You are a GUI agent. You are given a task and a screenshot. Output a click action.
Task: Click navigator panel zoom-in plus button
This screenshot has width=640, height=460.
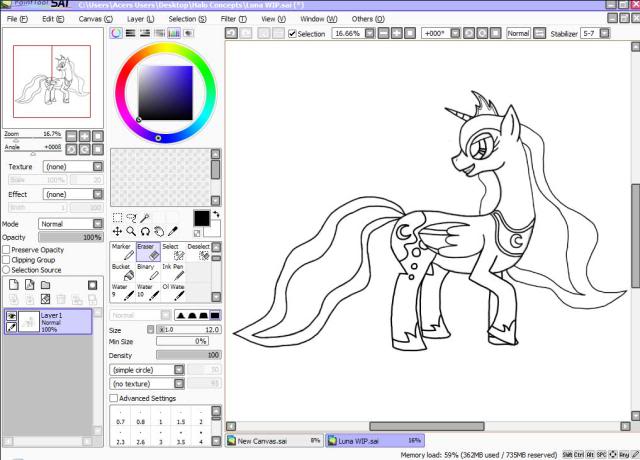click(x=84, y=136)
